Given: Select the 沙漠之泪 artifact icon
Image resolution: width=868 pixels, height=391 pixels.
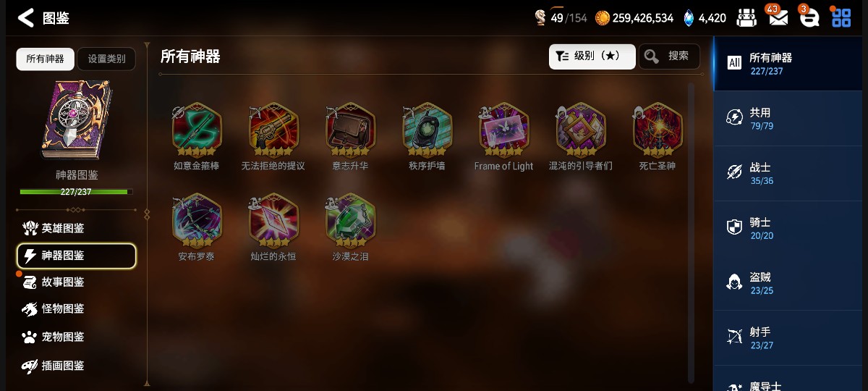Looking at the screenshot, I should coord(350,221).
